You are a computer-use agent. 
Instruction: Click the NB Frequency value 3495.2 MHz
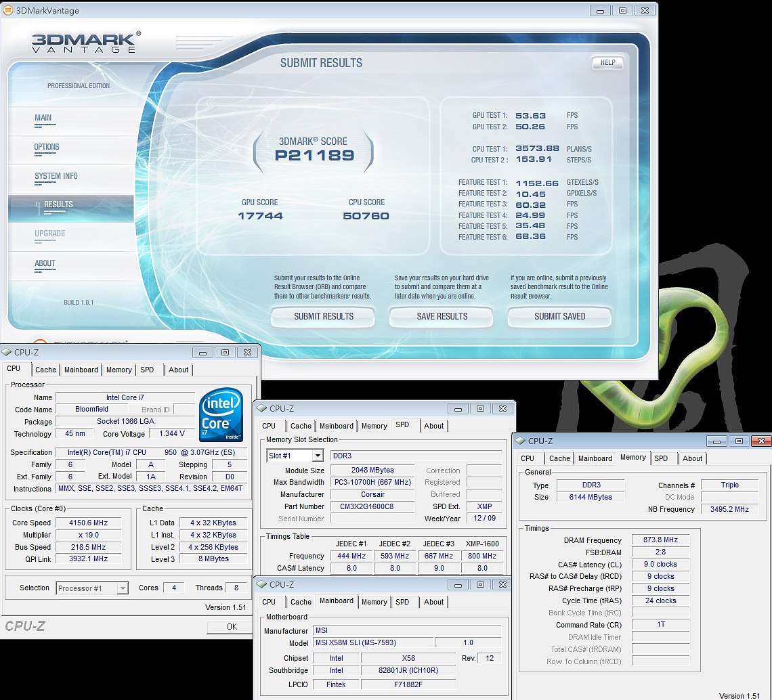coord(729,509)
